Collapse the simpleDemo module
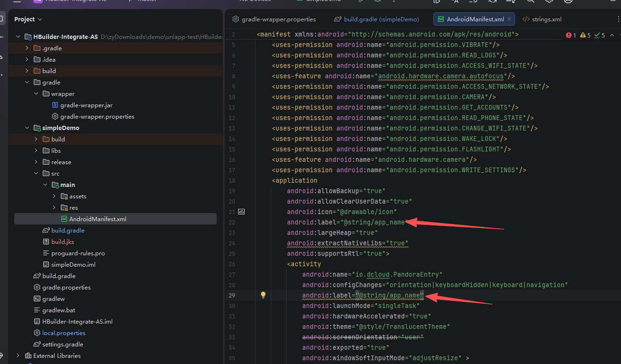 [x=27, y=128]
